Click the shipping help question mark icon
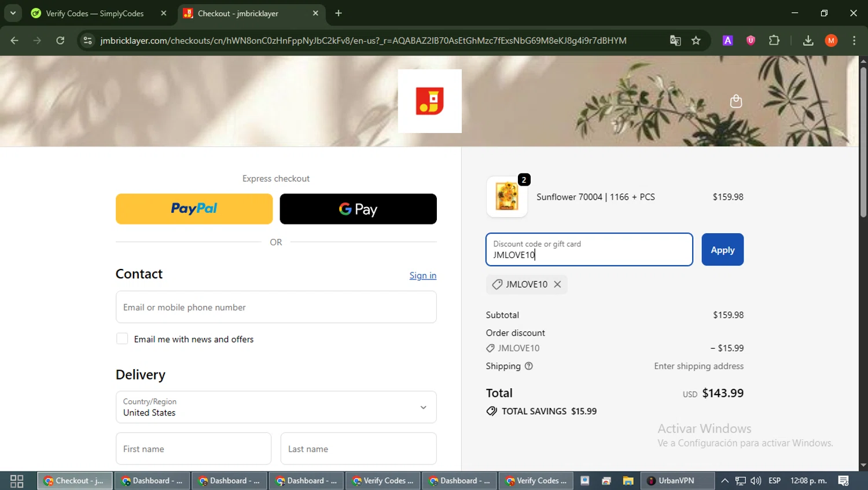Image resolution: width=868 pixels, height=490 pixels. click(528, 366)
